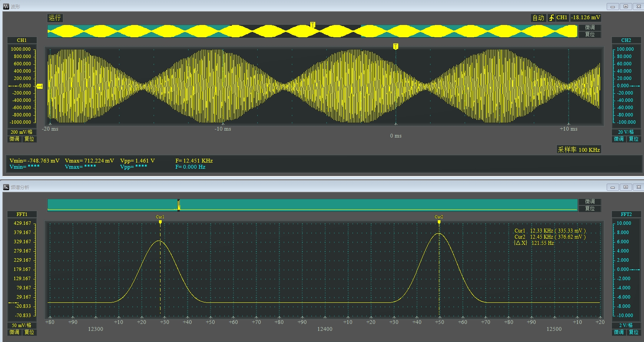Viewport: 644px width, 342px height.
Task: Click 复位 beside the spectrum overview strip
Action: 590,208
